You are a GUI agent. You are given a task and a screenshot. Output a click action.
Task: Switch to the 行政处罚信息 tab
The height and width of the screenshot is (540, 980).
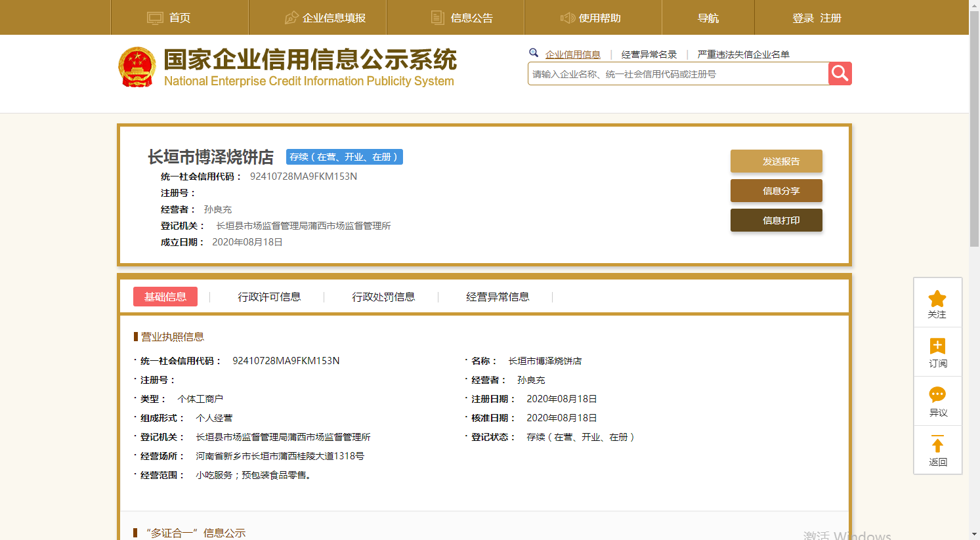pyautogui.click(x=383, y=297)
